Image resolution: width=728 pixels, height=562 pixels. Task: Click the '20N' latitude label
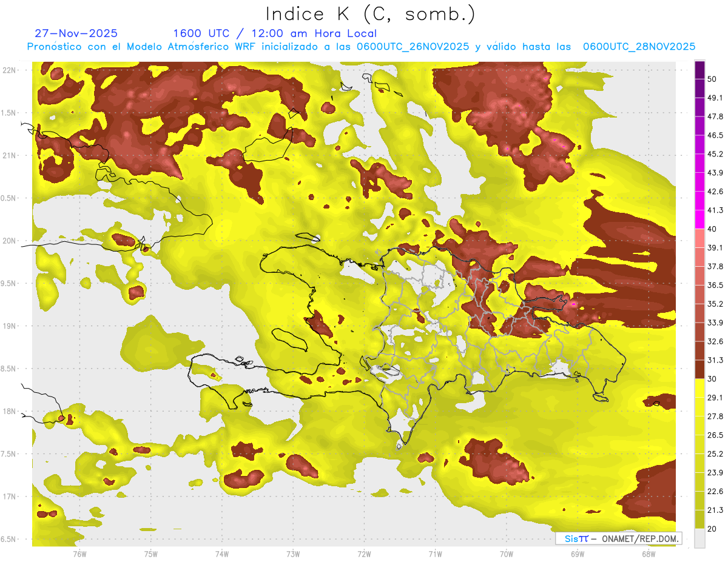point(9,241)
